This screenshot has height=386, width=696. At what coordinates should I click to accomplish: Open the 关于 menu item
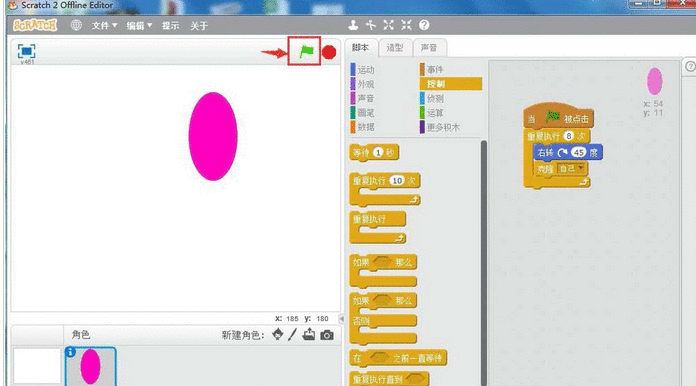(x=199, y=26)
